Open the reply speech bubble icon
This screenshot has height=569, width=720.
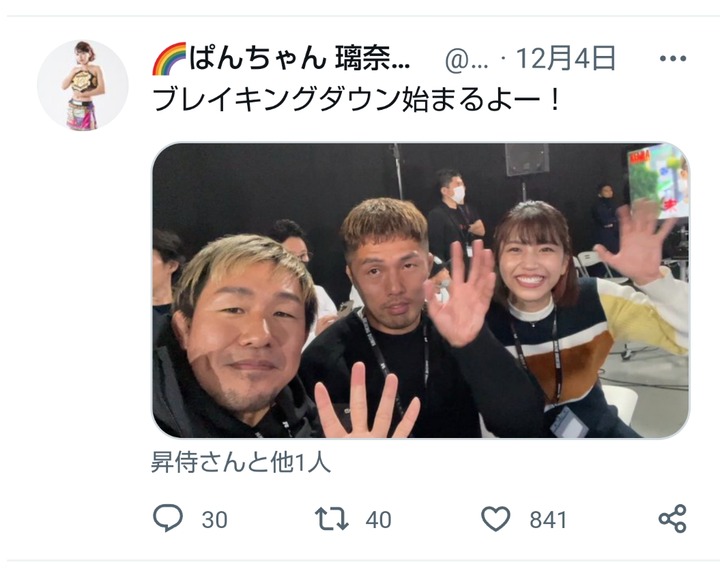tap(168, 518)
